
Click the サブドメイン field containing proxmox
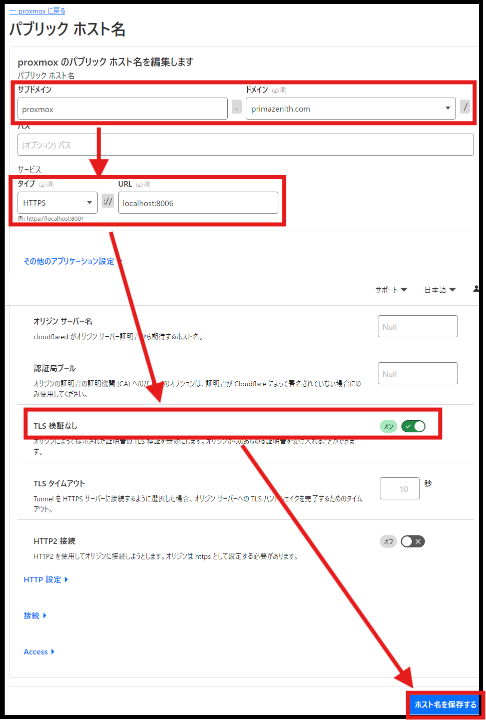[122, 109]
